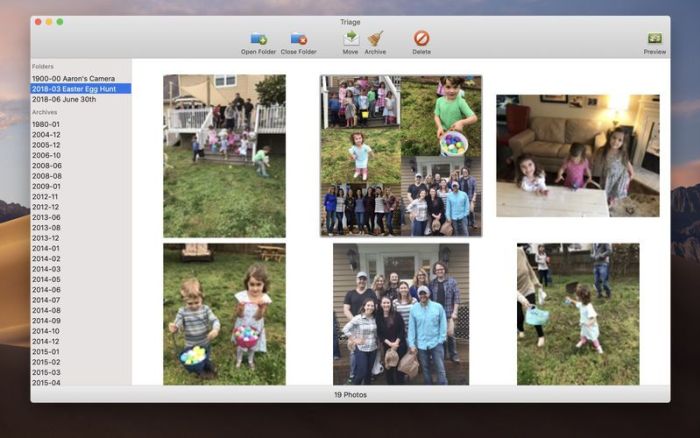Open the 2015-01 archive
The image size is (700, 438).
point(81,351)
